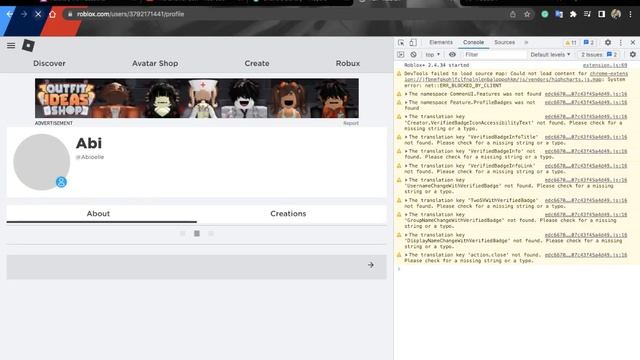Go back in browser history
This screenshot has height=360, width=640.
click(x=9, y=14)
